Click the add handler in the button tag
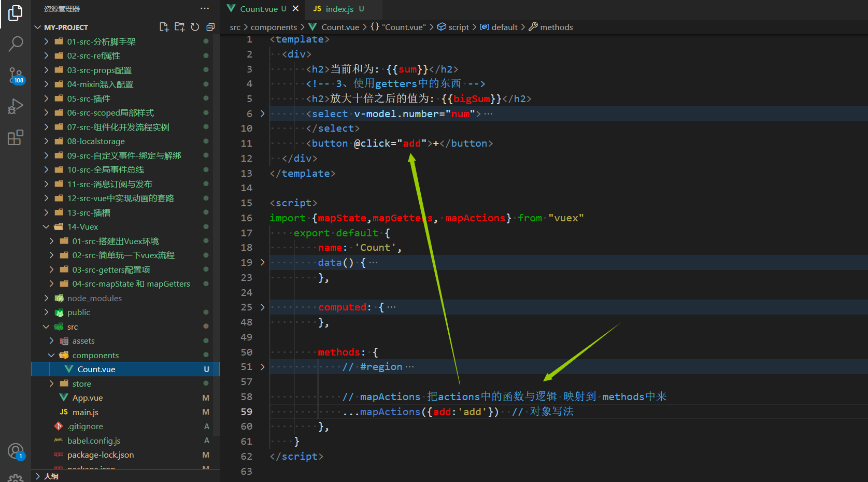868x482 pixels. 412,143
